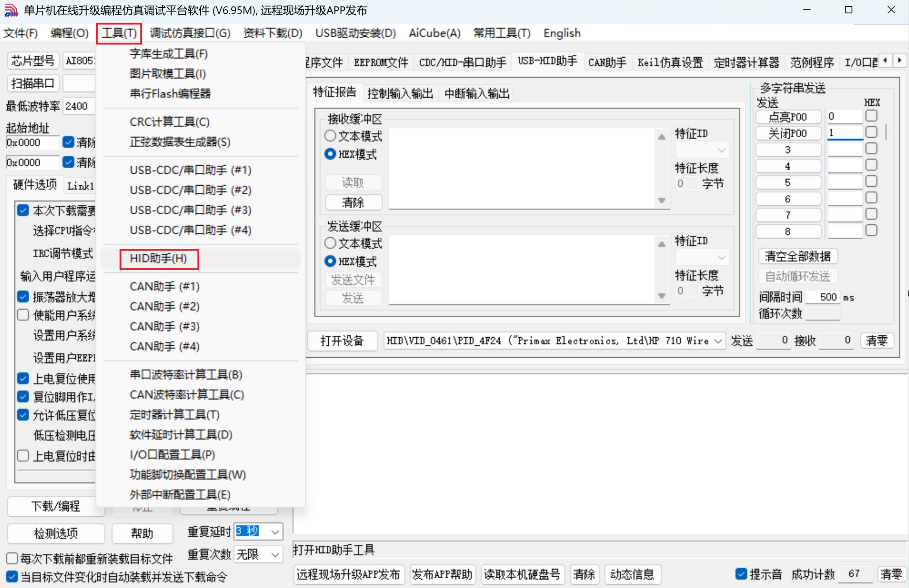The image size is (909, 588).
Task: Enable 每次下载前都重新装载目标文件 checkbox
Action: click(12, 558)
